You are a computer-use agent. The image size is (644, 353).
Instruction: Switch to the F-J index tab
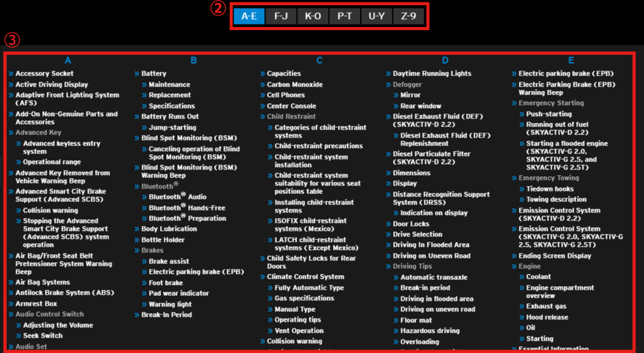click(281, 16)
